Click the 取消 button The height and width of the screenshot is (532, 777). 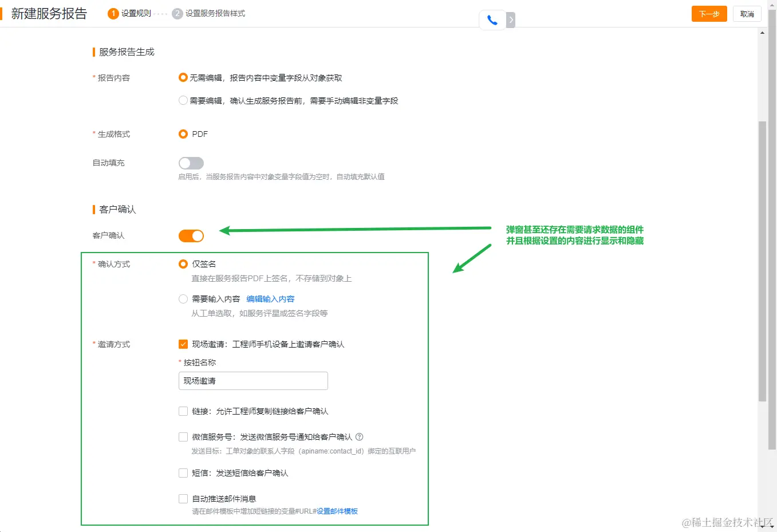[747, 14]
